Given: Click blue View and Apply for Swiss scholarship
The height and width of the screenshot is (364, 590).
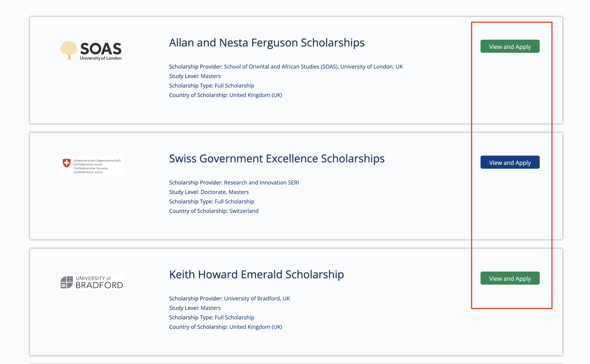Looking at the screenshot, I should click(510, 162).
